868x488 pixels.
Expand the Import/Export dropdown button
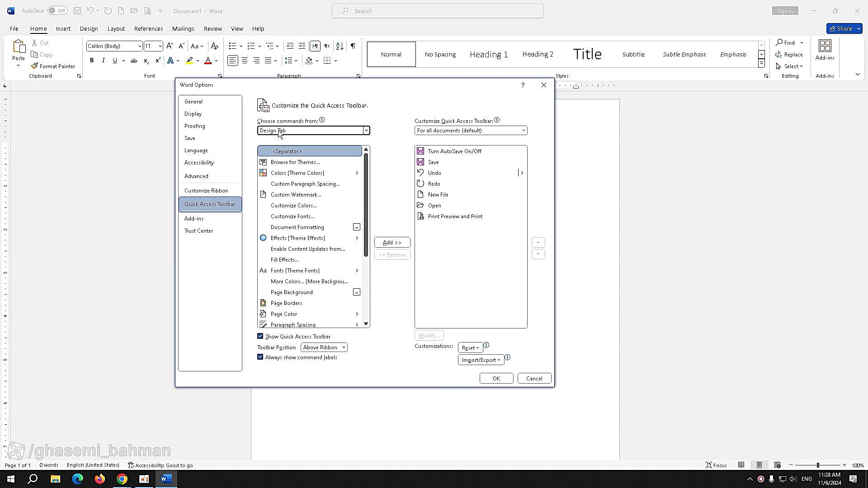[x=481, y=360]
